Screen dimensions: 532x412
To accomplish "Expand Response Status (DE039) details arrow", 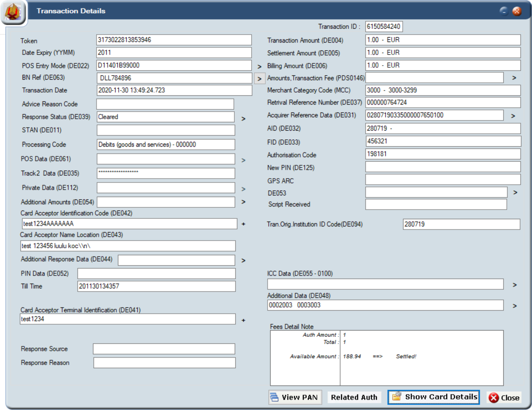I will coord(243,119).
